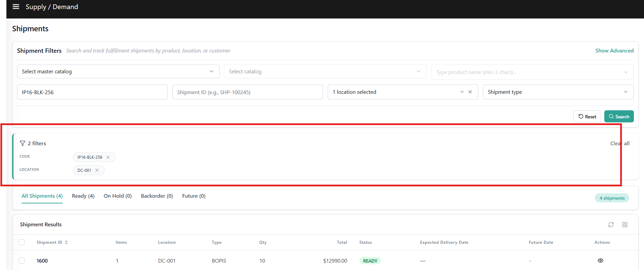Screen dimensions: 644x270
Task: Click the Future Date column header
Action: click(541, 242)
